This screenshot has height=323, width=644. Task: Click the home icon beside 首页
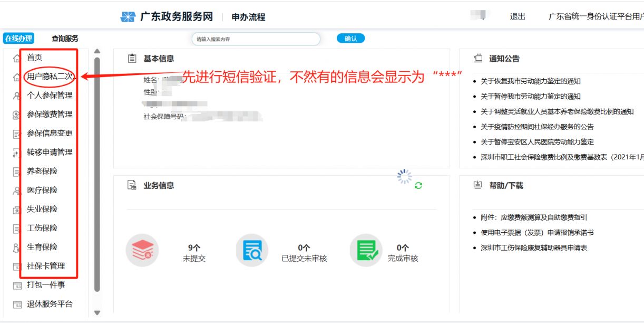[16, 58]
